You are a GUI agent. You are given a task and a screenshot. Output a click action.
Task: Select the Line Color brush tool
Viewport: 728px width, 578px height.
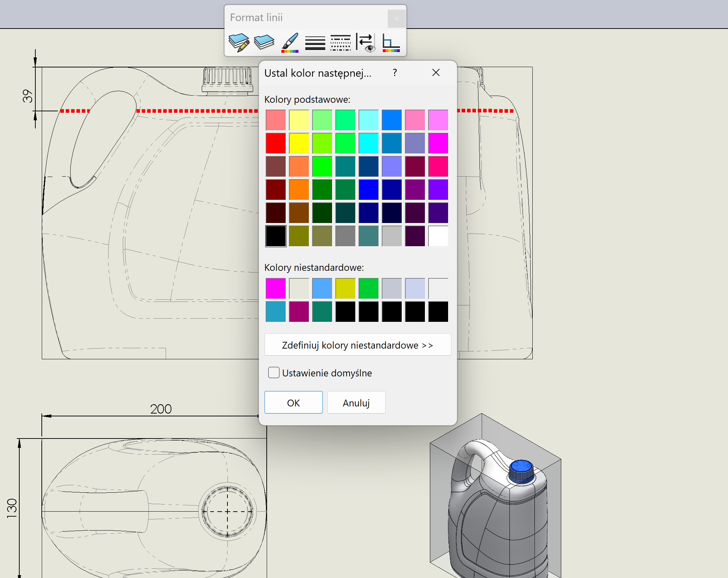point(290,43)
